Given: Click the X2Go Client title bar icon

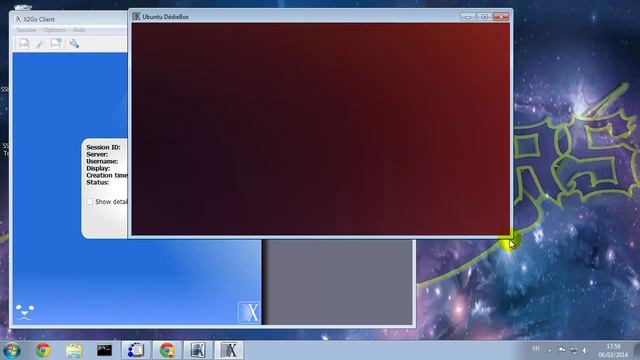Looking at the screenshot, I should point(18,19).
